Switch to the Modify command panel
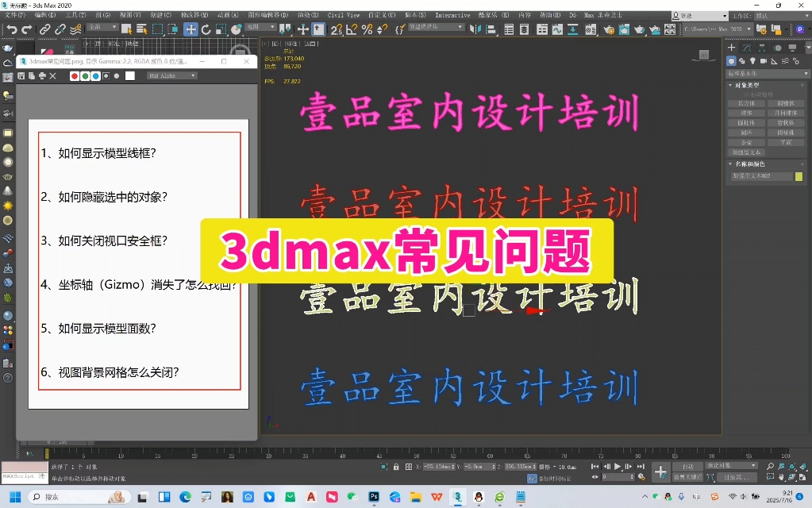Screen dimensions: 812x508 [x=747, y=48]
